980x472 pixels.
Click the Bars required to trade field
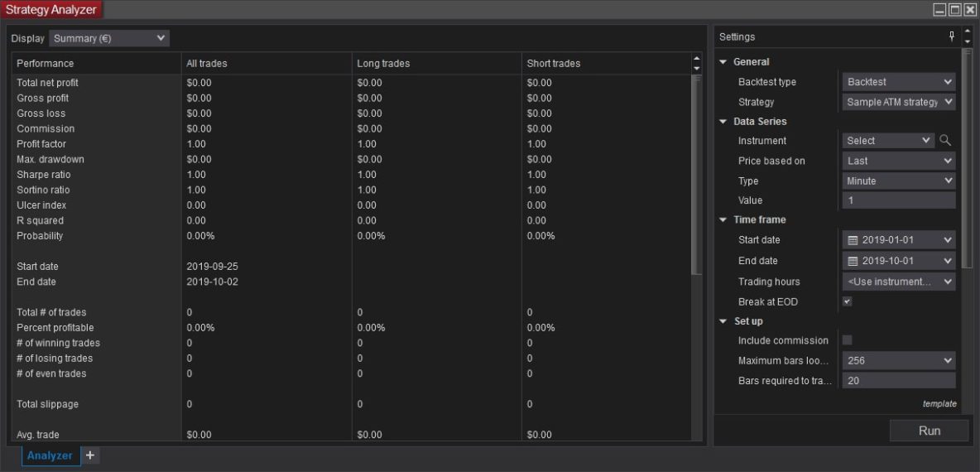tap(899, 380)
